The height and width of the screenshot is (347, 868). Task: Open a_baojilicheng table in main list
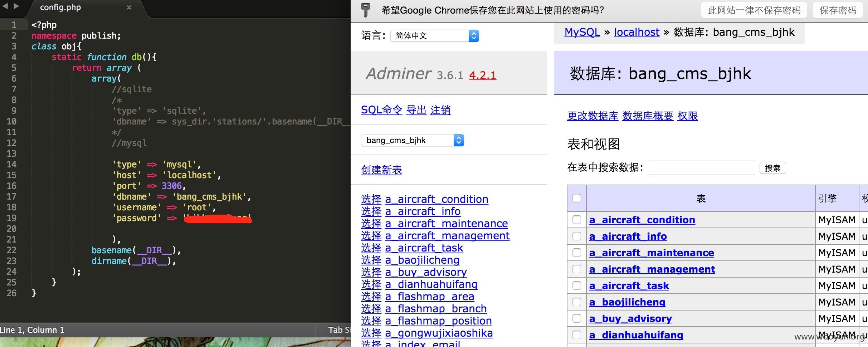coord(627,302)
